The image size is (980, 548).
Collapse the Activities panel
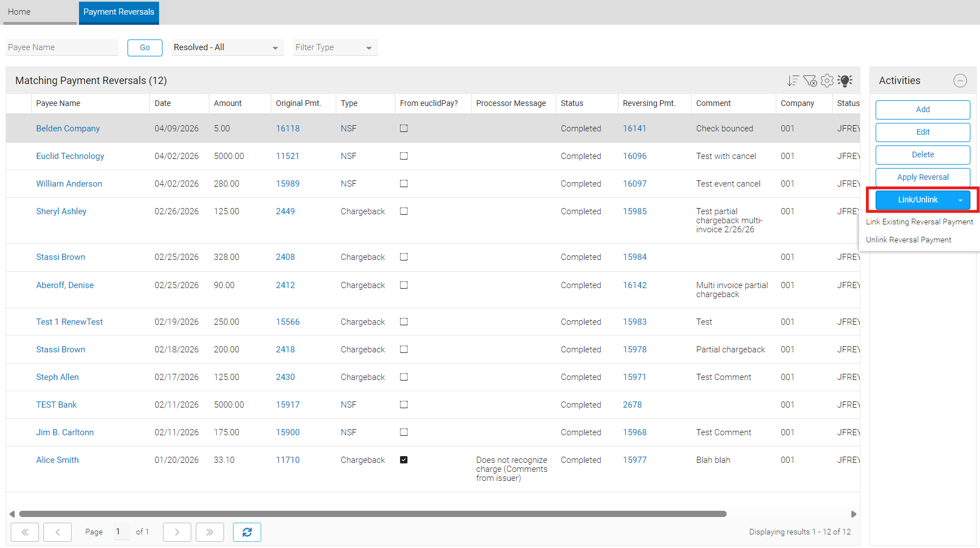(x=960, y=81)
